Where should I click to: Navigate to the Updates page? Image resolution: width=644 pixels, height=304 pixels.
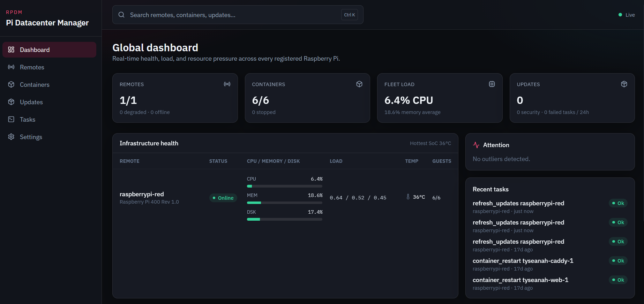click(x=49, y=102)
